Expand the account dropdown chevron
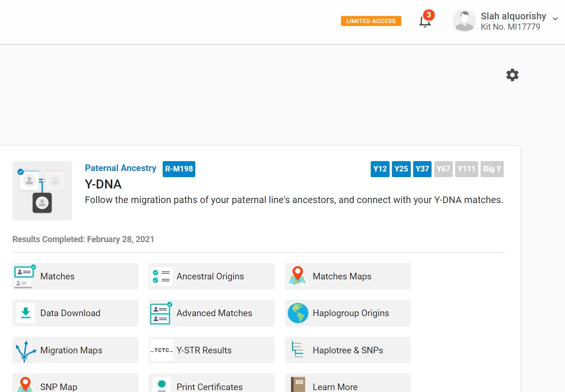Image resolution: width=565 pixels, height=392 pixels. tap(555, 19)
